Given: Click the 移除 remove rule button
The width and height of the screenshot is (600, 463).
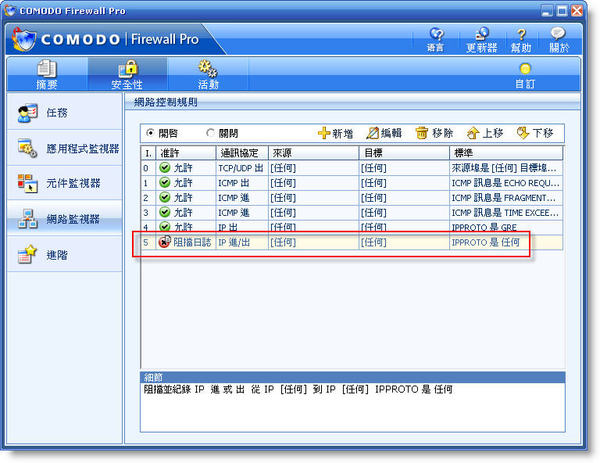Looking at the screenshot, I should pyautogui.click(x=434, y=133).
